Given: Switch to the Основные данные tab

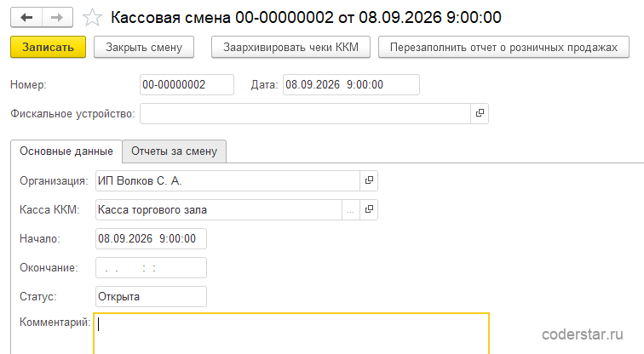Looking at the screenshot, I should coord(66,151).
